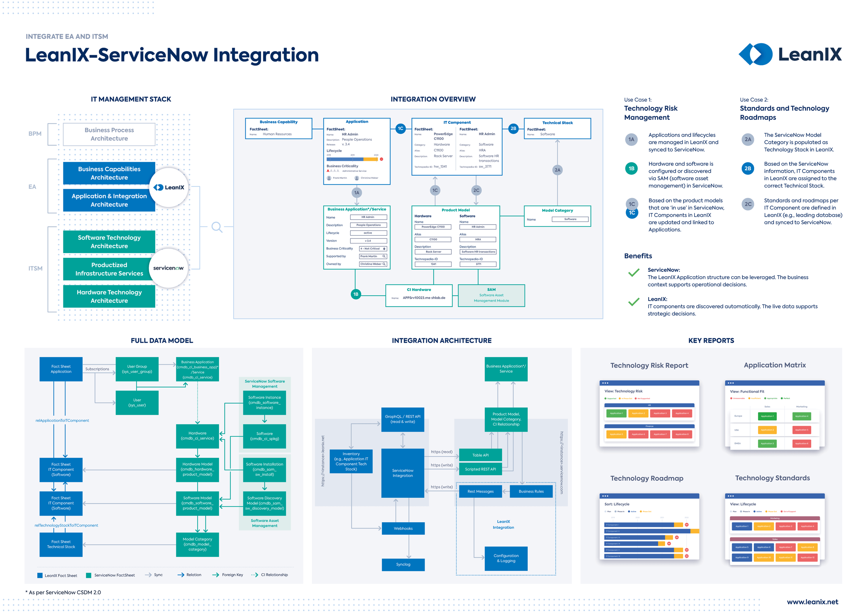Click the Sync arrow in the data model legend
Image resolution: width=868 pixels, height=614 pixels.
(x=148, y=575)
